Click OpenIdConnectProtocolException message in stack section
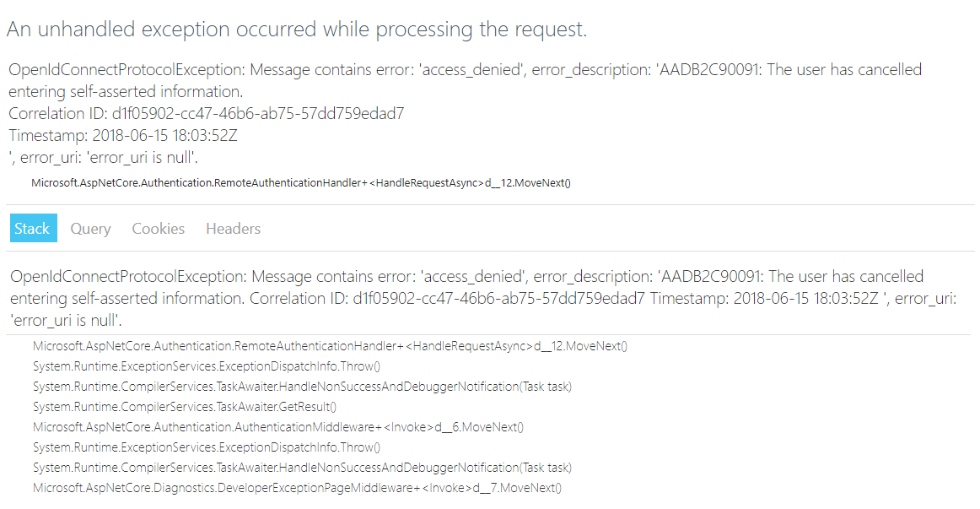Image resolution: width=980 pixels, height=509 pixels. tap(483, 298)
